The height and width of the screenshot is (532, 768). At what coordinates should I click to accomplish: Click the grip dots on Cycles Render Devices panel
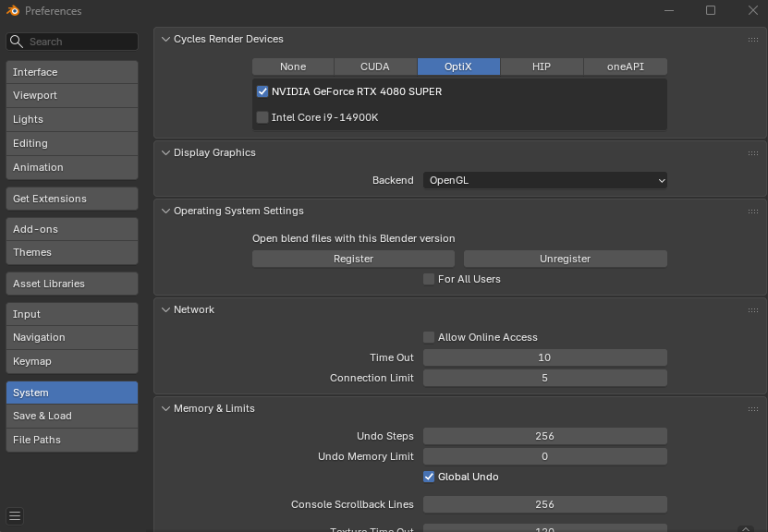click(753, 40)
